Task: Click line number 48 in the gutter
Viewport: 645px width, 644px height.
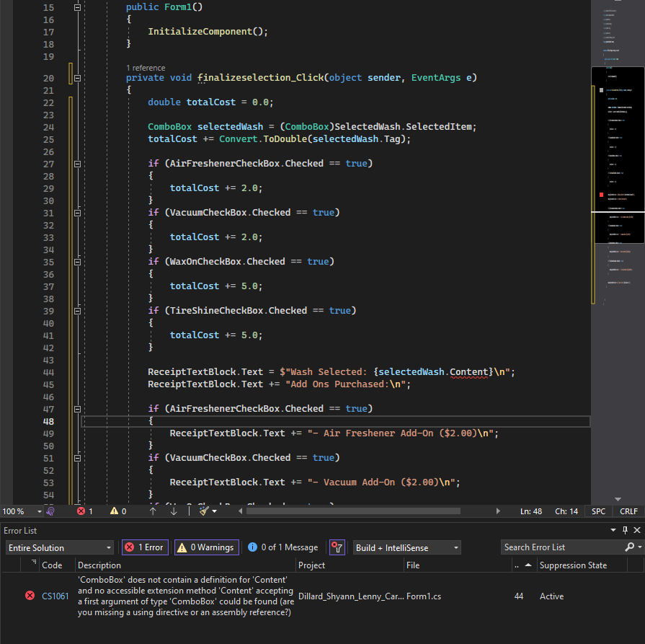Action: click(x=48, y=421)
